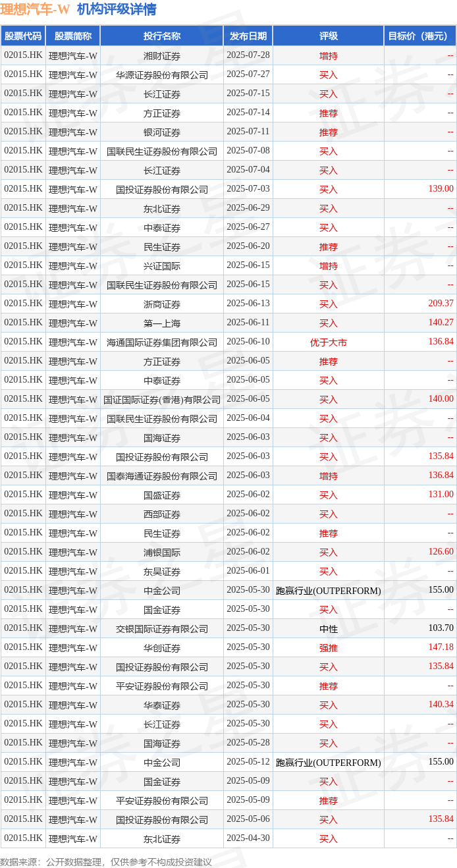Image resolution: width=457 pixels, height=868 pixels.
Task: Click the date 2025-05-06
Action: (248, 819)
